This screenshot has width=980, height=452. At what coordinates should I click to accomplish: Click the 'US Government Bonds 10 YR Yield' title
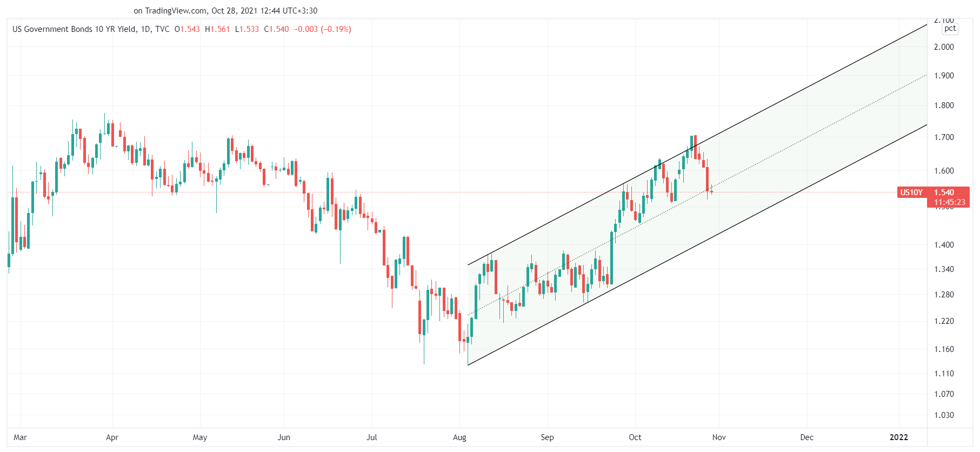pos(74,29)
